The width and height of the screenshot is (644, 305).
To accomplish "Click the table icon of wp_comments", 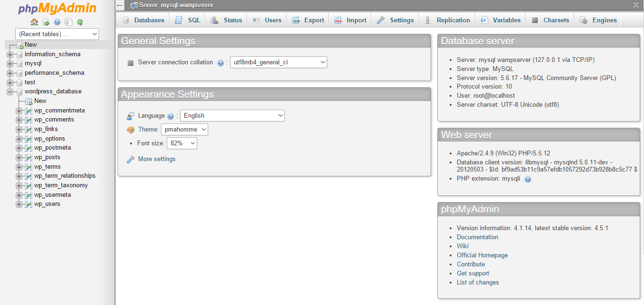I will click(x=29, y=120).
